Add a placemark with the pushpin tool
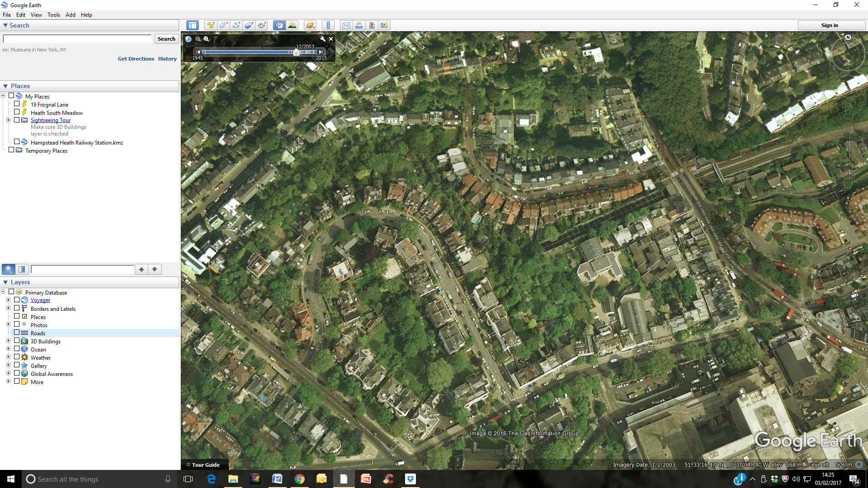868x488 pixels. coord(210,25)
